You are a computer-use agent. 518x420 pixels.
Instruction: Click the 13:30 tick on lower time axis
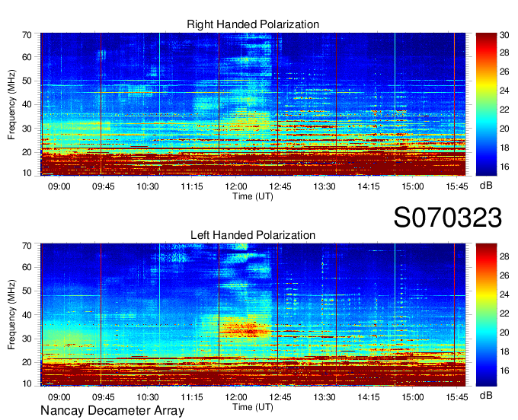pos(325,397)
